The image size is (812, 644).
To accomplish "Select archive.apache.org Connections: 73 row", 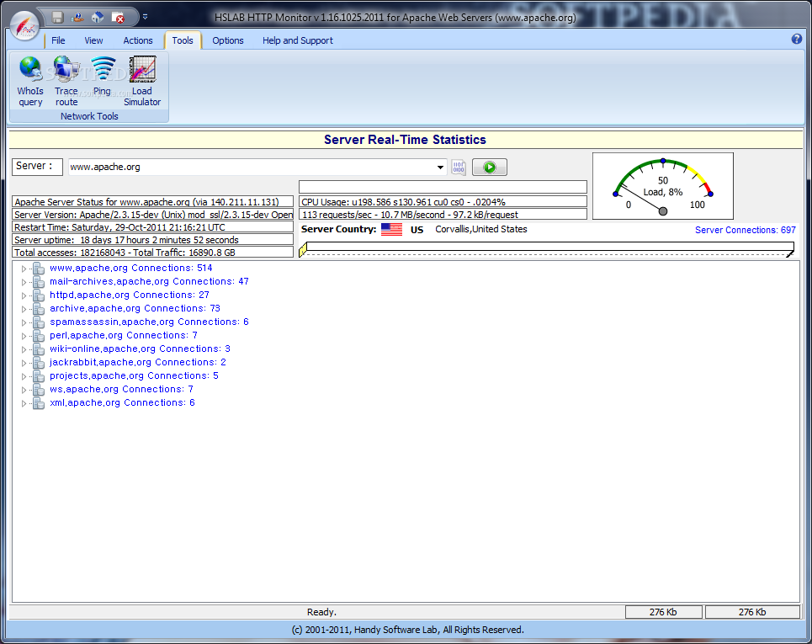I will (x=135, y=308).
